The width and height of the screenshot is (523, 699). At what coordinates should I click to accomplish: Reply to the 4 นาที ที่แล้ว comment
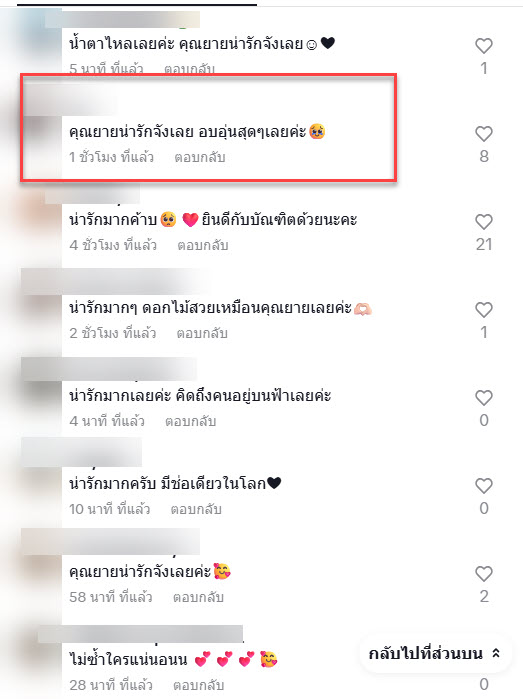click(190, 421)
